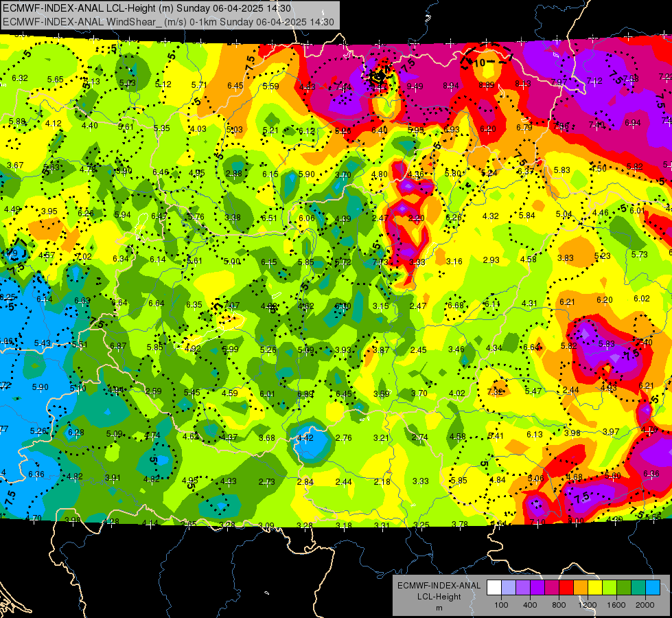Screen dimensions: 672x618
Task: Click the wind shear value 3.67
Action: [15, 165]
